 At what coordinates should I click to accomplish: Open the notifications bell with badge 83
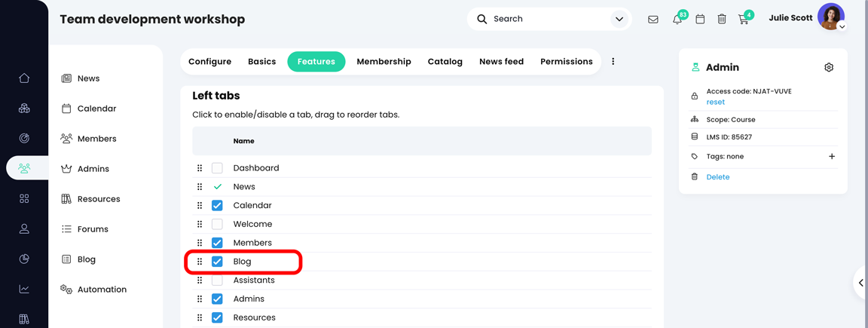pyautogui.click(x=677, y=20)
